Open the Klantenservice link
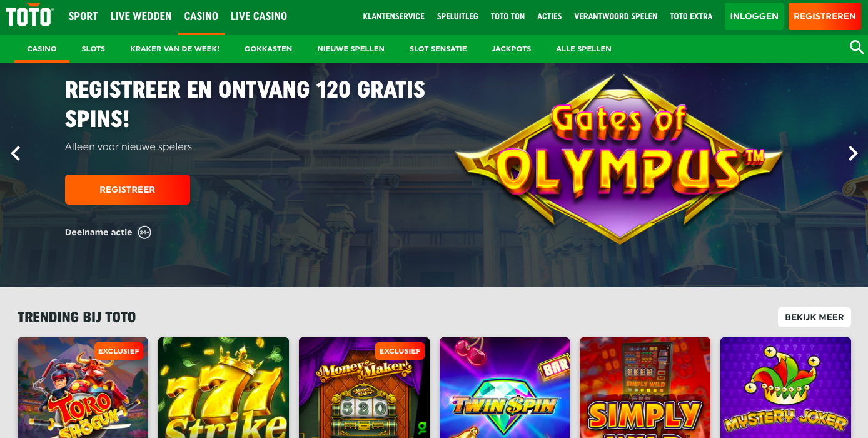This screenshot has height=438, width=868. pyautogui.click(x=393, y=17)
